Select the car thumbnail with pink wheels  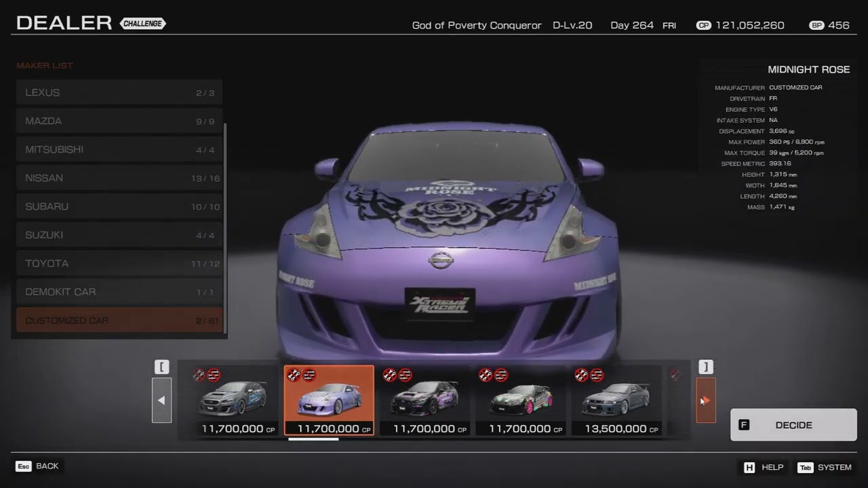[x=520, y=401]
